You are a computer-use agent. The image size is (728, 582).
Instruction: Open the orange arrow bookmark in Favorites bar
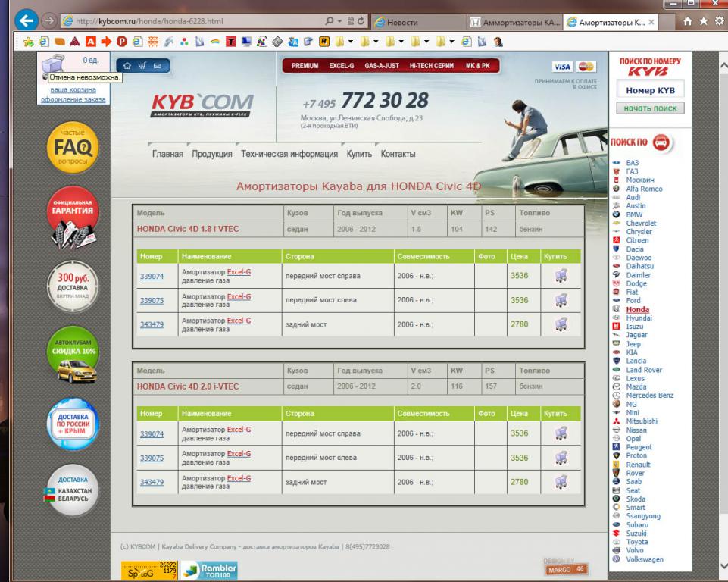pos(106,42)
